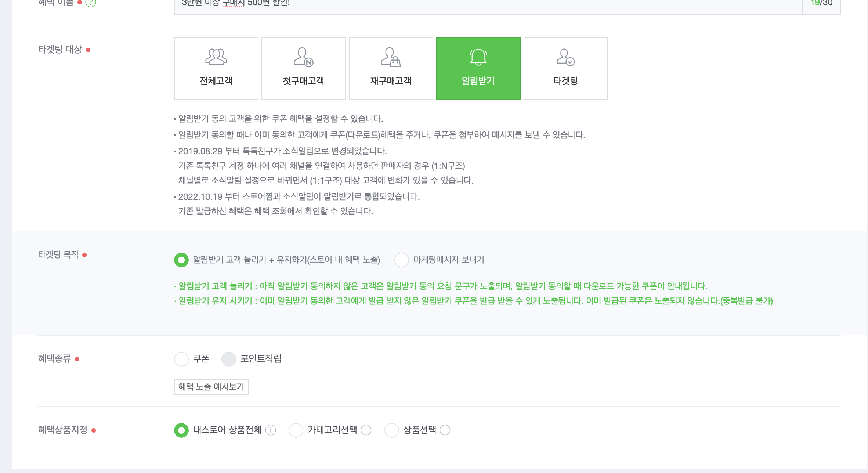Click the new-customer icon above 첫구매고객
The image size is (868, 473).
pos(303,57)
